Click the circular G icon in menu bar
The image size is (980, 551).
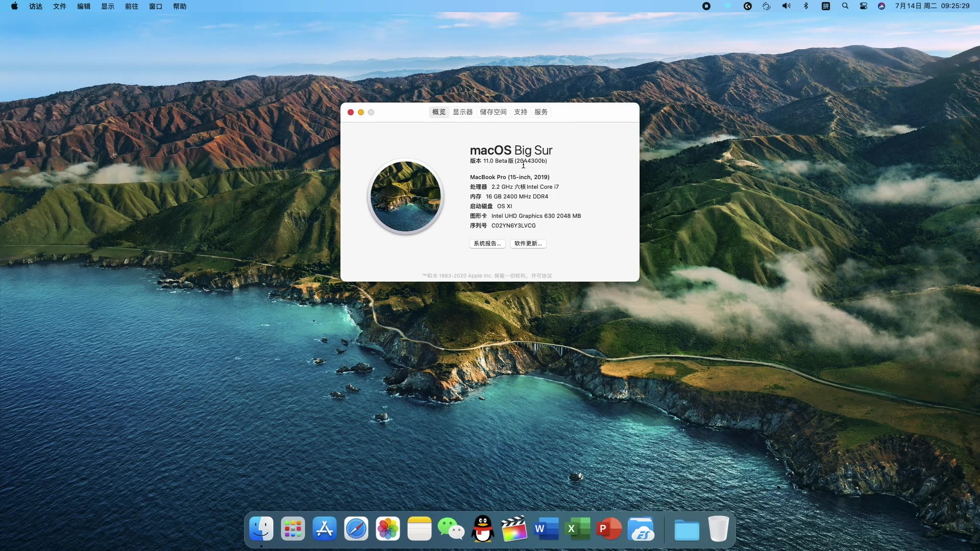(748, 6)
